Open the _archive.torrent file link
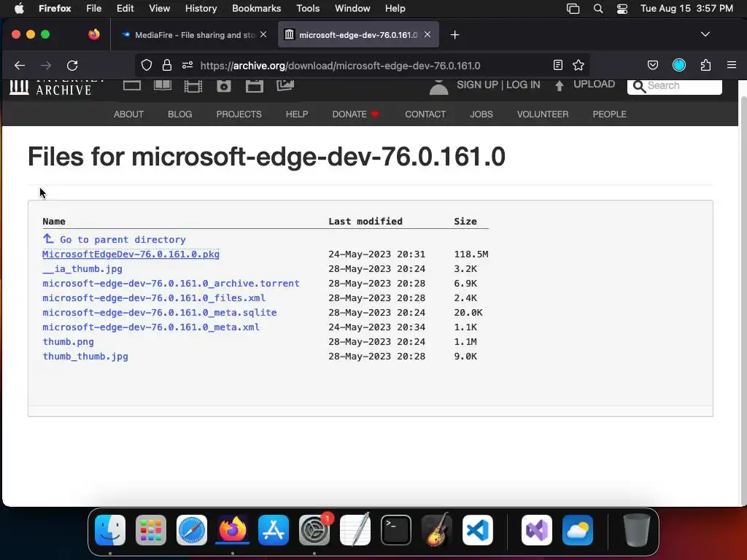 click(x=171, y=284)
